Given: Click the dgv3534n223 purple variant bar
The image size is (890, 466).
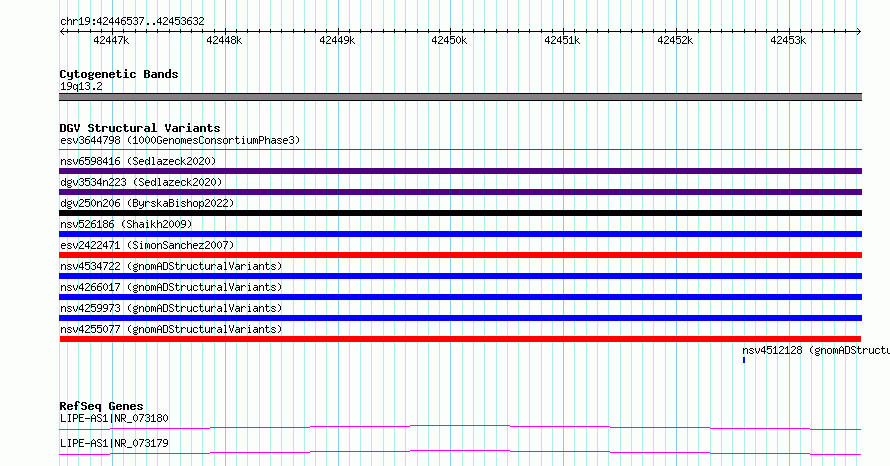Looking at the screenshot, I should coord(460,192).
